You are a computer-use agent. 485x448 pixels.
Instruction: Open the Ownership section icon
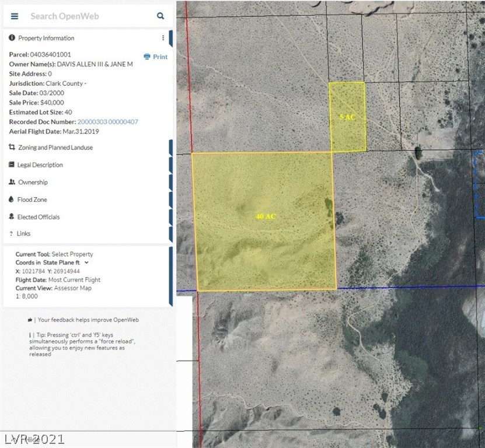11,182
